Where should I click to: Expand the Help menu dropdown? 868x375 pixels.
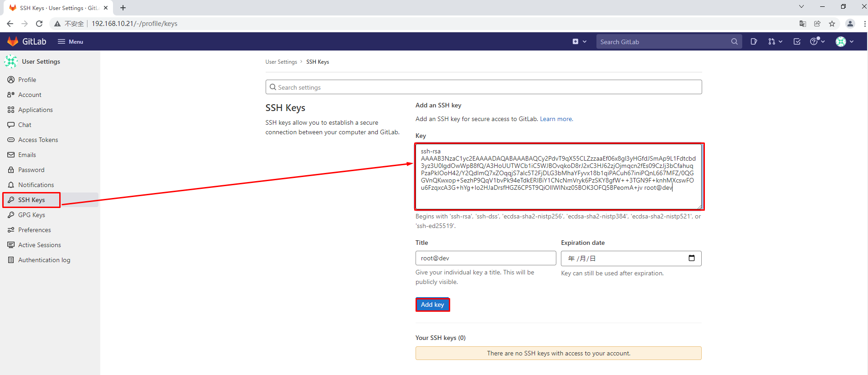(x=817, y=41)
